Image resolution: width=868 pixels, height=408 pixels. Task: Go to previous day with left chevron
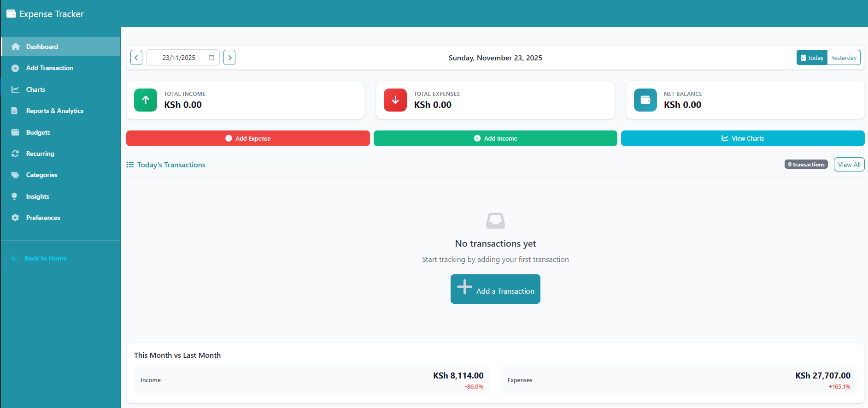coord(136,58)
